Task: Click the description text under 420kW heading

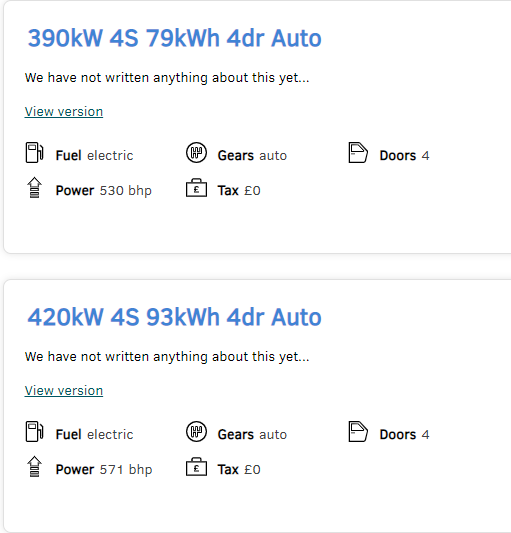Action: (167, 357)
